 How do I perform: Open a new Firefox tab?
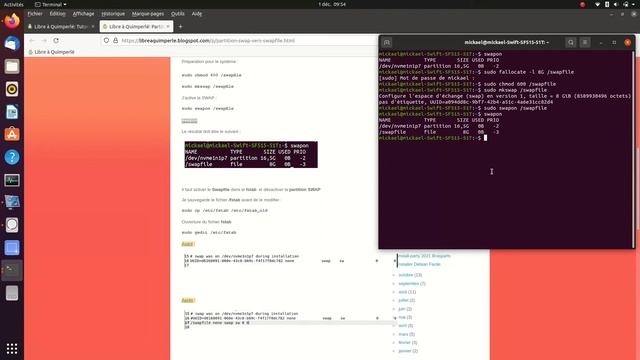[180, 27]
